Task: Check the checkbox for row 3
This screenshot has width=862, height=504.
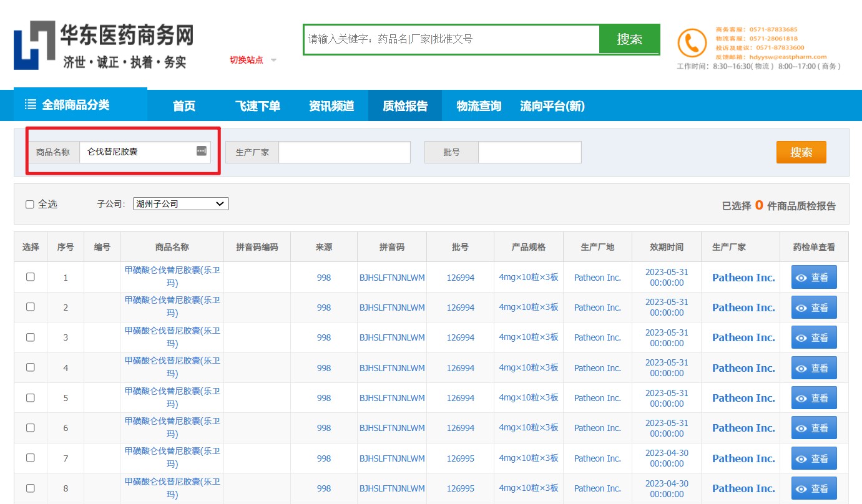Action: (31, 337)
